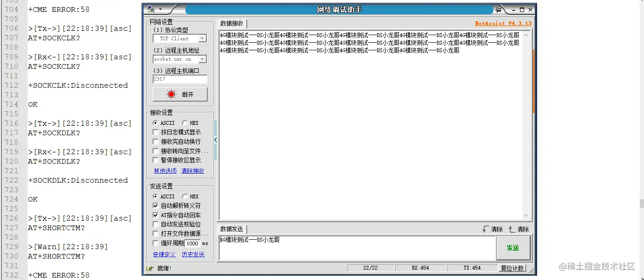Open 其他选项 link
The width and height of the screenshot is (644, 280).
point(165,171)
